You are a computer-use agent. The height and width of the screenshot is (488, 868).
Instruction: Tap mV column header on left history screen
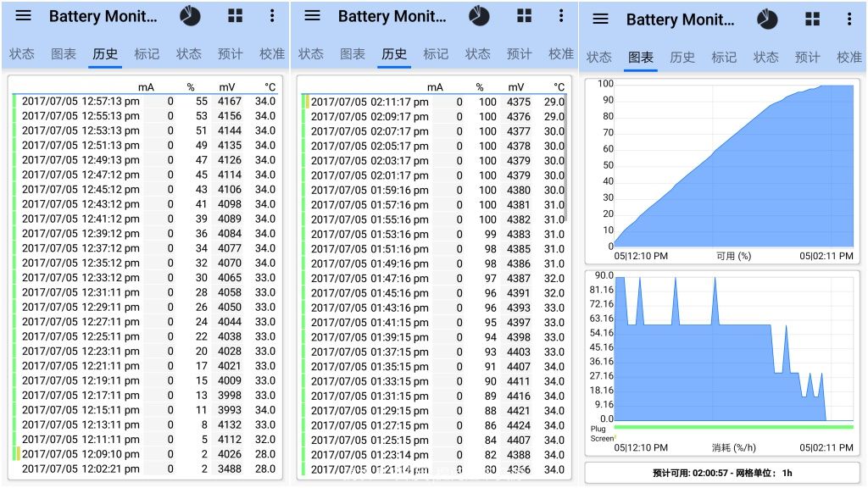[227, 87]
